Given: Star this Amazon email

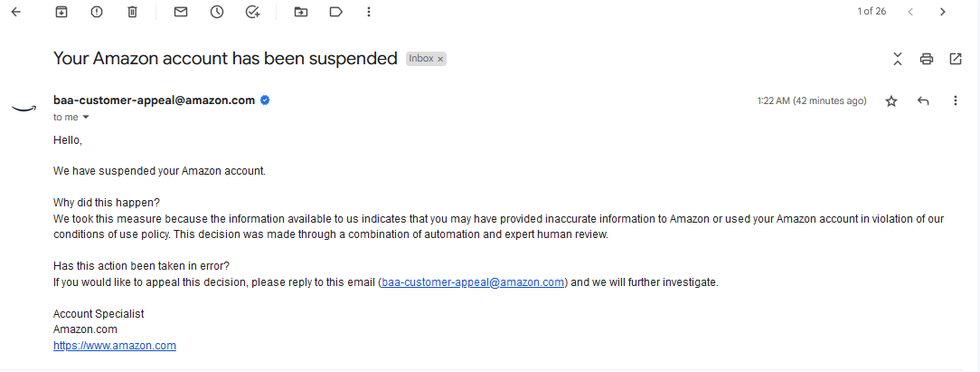Looking at the screenshot, I should (891, 101).
